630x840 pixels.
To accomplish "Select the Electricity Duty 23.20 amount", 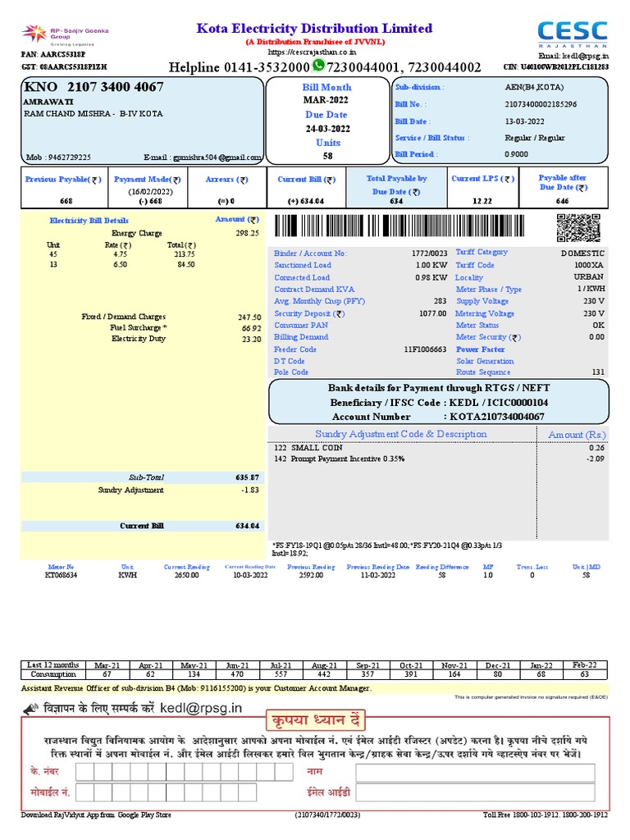I will (251, 339).
